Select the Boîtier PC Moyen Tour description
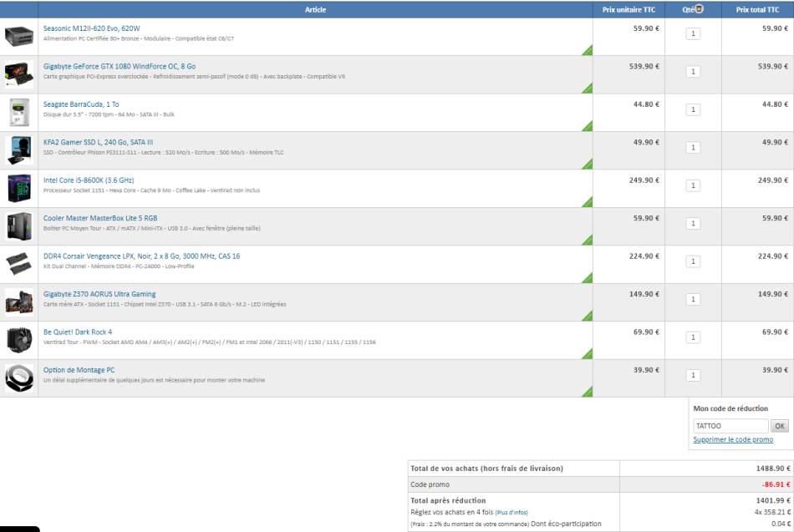Image resolution: width=794 pixels, height=532 pixels. click(152, 228)
